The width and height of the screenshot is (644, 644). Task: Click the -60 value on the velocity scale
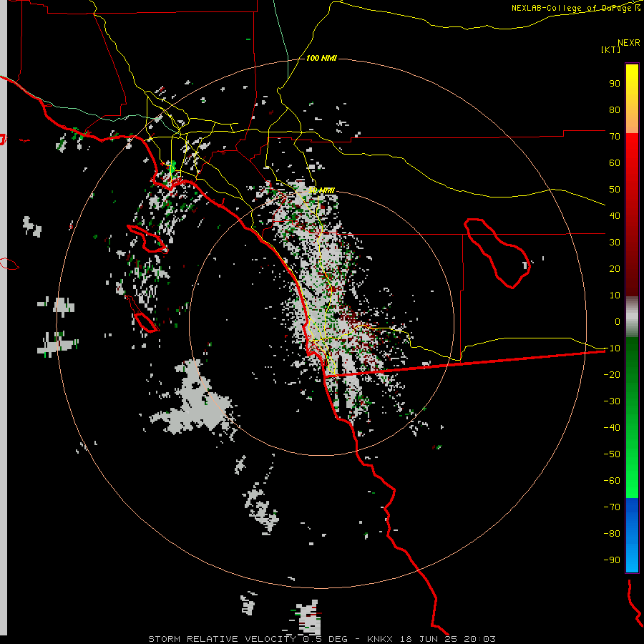(x=612, y=481)
